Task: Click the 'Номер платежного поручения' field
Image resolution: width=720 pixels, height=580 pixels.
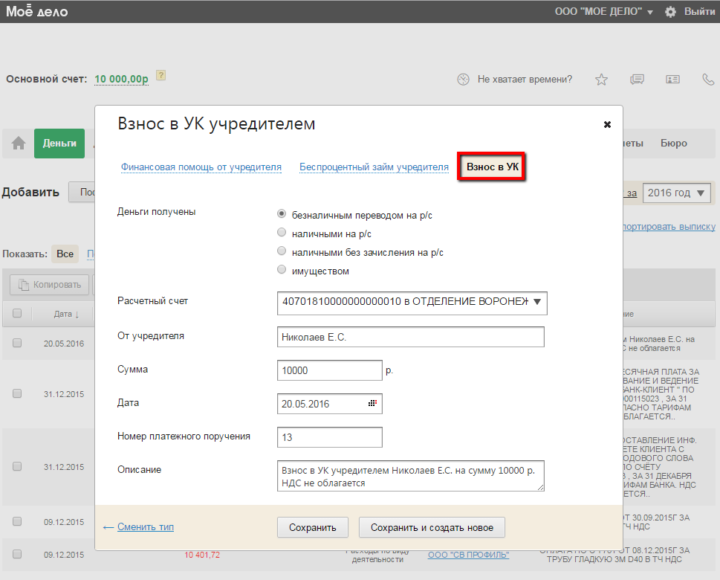Action: pos(330,437)
